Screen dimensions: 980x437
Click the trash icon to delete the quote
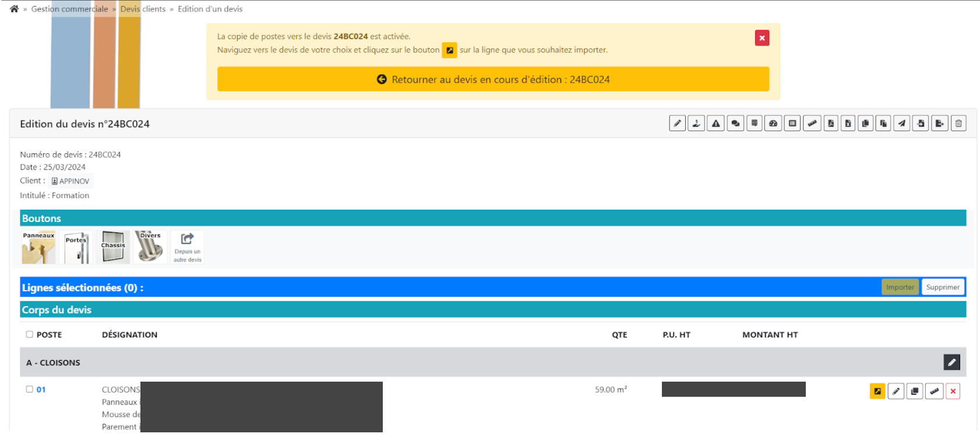click(958, 124)
